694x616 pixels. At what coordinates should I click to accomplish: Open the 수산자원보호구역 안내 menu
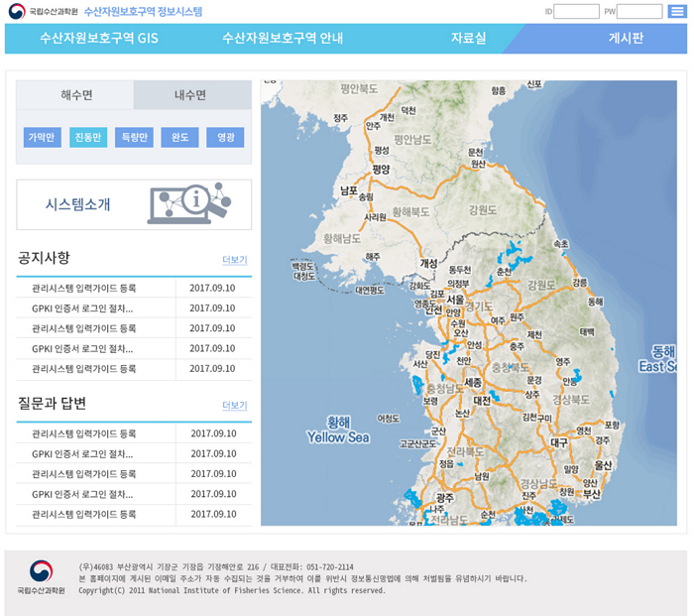[x=283, y=39]
